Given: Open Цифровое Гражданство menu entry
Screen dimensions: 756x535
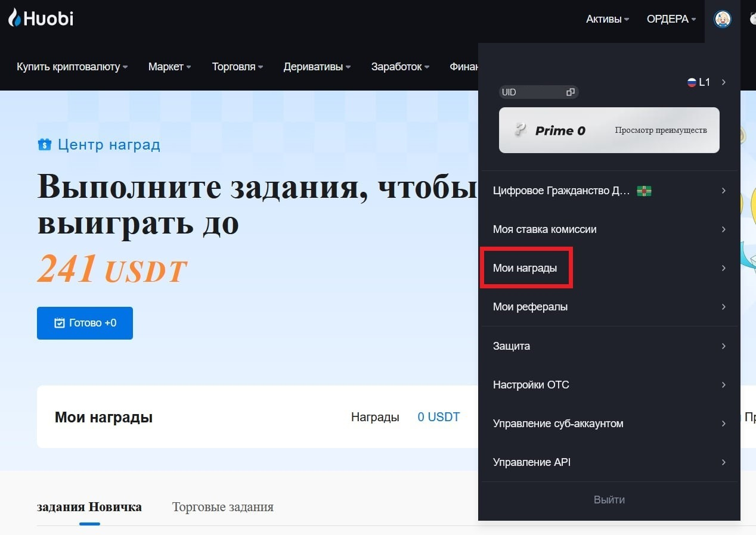Looking at the screenshot, I should 609,191.
